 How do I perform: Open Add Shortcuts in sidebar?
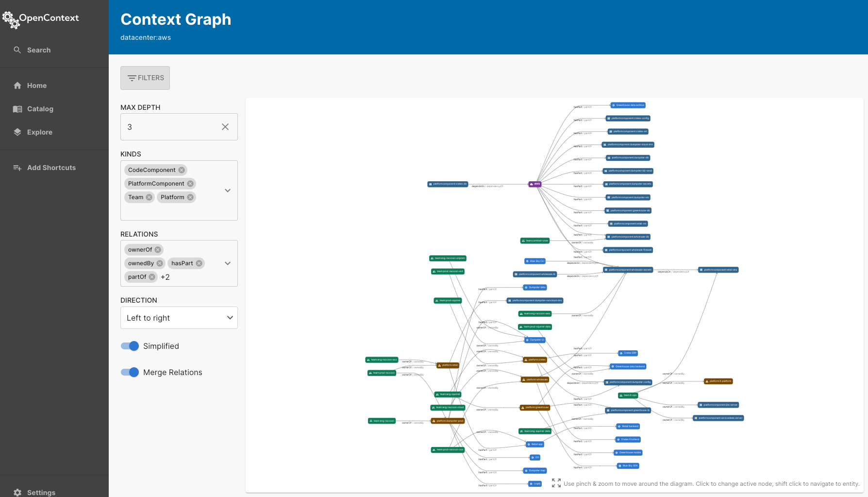coord(54,168)
